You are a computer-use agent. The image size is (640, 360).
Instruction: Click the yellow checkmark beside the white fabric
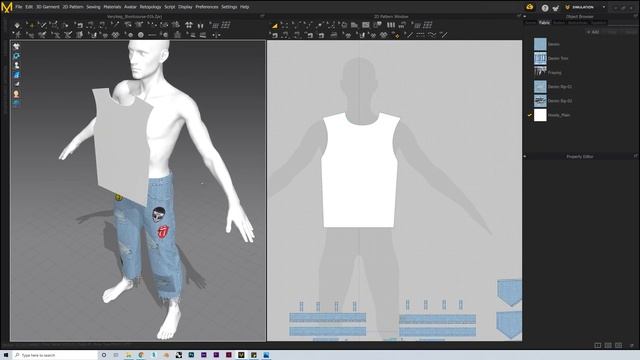pos(529,115)
